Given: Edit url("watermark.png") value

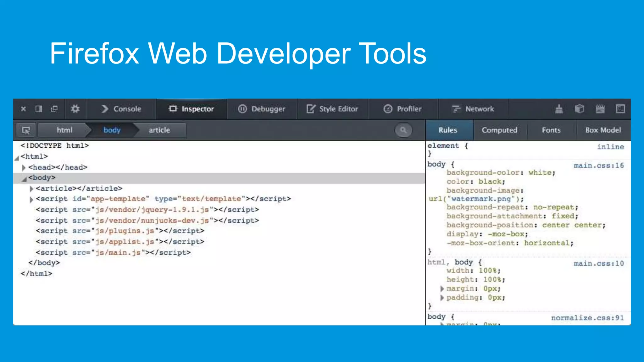Looking at the screenshot, I should point(474,199).
